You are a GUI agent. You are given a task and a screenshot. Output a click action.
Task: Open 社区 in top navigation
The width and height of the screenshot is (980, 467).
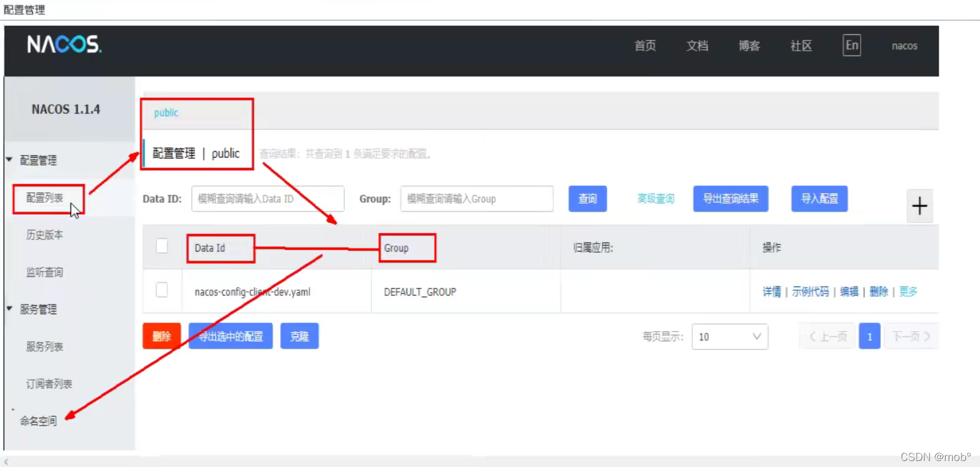coord(801,46)
